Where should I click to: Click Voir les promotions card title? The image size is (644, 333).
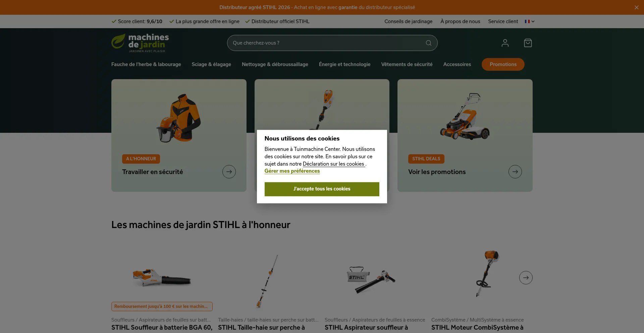click(437, 172)
